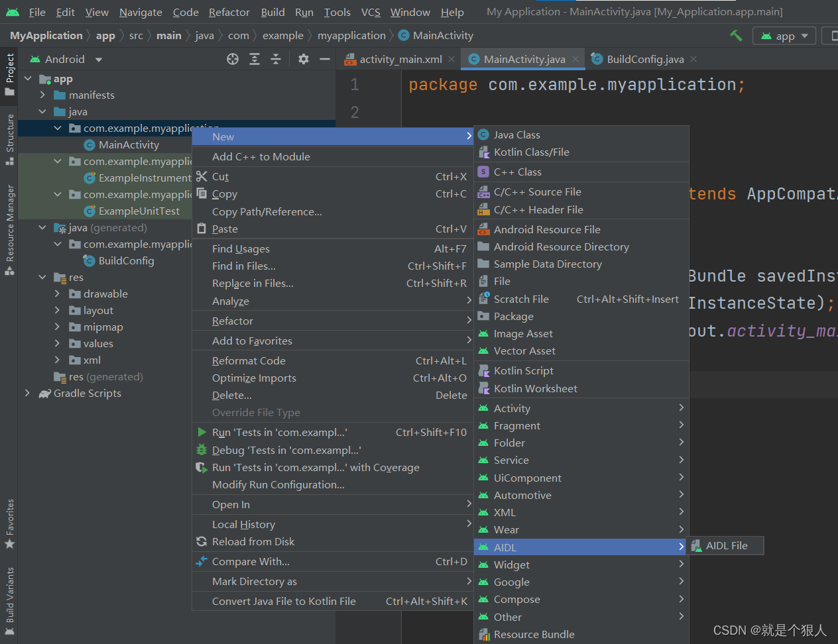This screenshot has height=644, width=838.
Task: Select MainActivity in project tree
Action: (x=129, y=144)
